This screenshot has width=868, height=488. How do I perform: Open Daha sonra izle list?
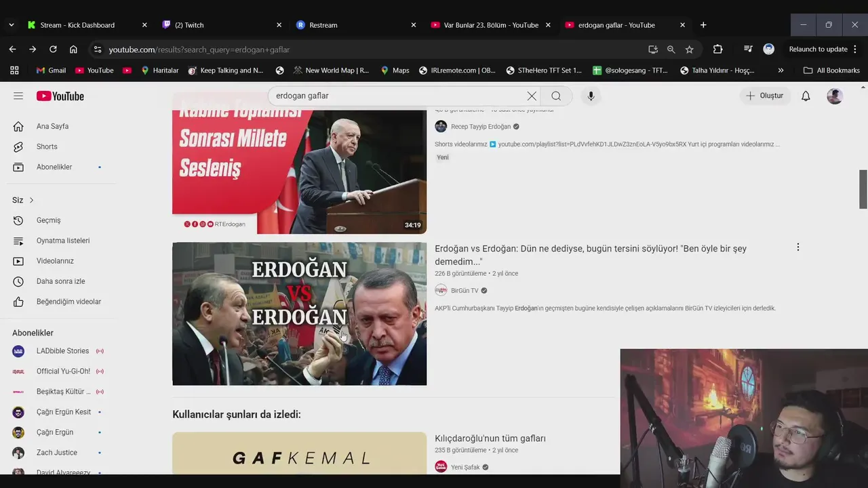61,281
